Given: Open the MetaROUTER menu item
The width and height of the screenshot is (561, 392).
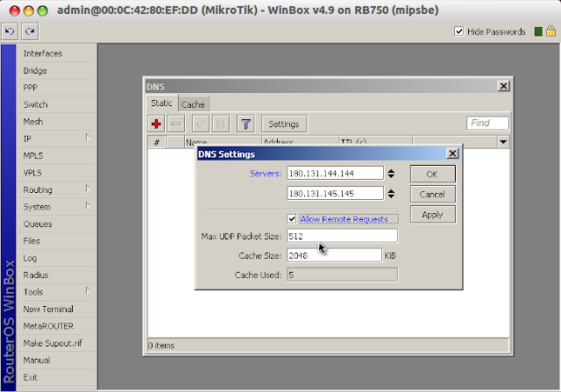Looking at the screenshot, I should click(x=56, y=326).
